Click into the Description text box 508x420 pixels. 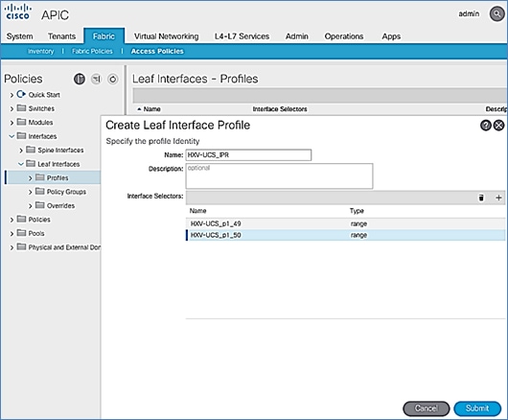pyautogui.click(x=279, y=176)
